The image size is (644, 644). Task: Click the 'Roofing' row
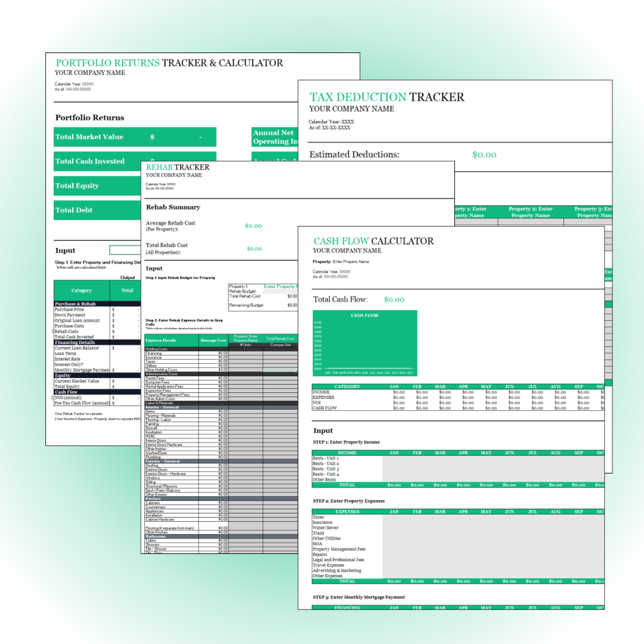(x=221, y=465)
